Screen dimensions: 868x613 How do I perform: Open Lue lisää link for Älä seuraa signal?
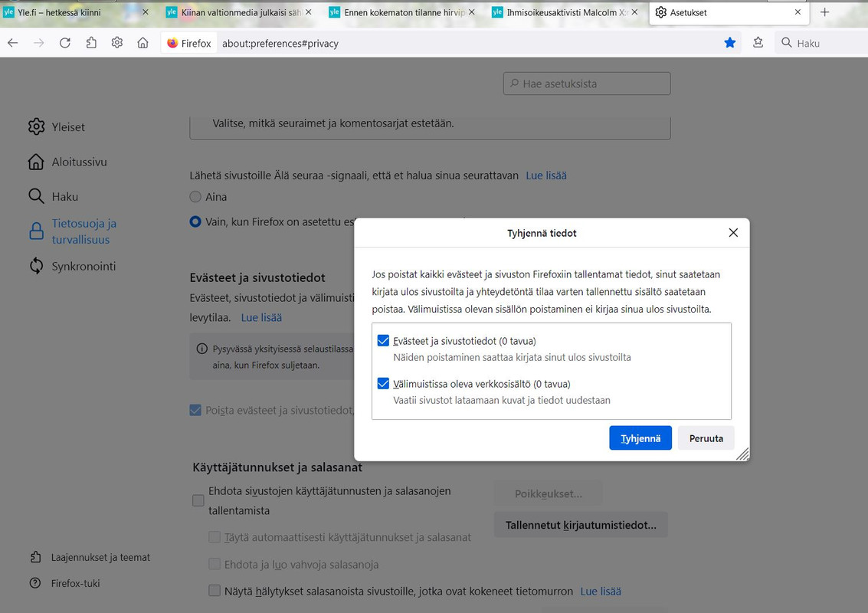pos(545,175)
